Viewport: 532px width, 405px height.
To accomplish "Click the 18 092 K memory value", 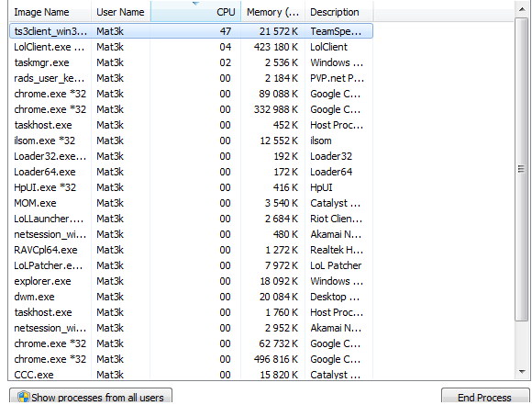I will click(279, 281).
